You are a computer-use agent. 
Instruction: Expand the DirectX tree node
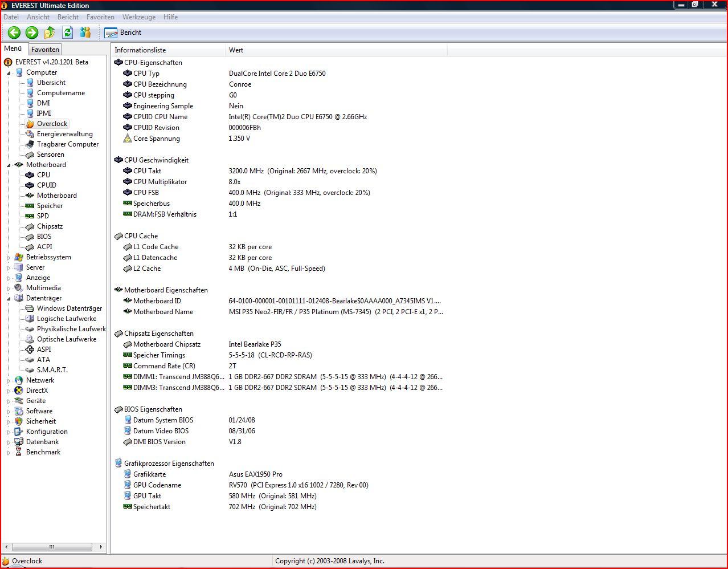point(9,391)
